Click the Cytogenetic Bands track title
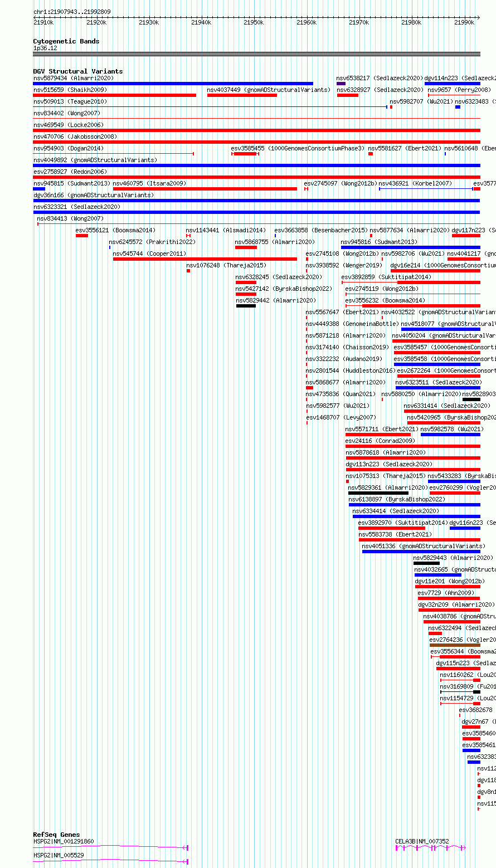The width and height of the screenshot is (496, 868). point(66,41)
